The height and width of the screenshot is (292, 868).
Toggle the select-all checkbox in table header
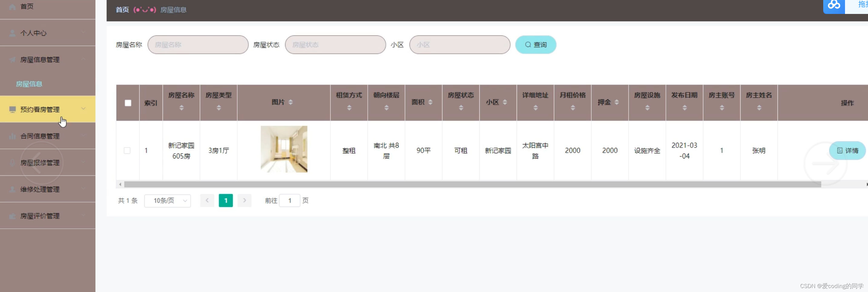128,103
